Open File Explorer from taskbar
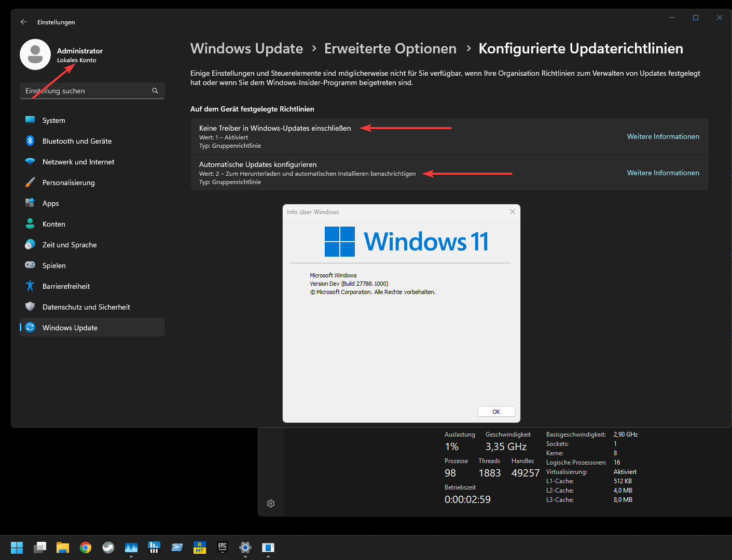This screenshot has height=560, width=732. coord(63,548)
